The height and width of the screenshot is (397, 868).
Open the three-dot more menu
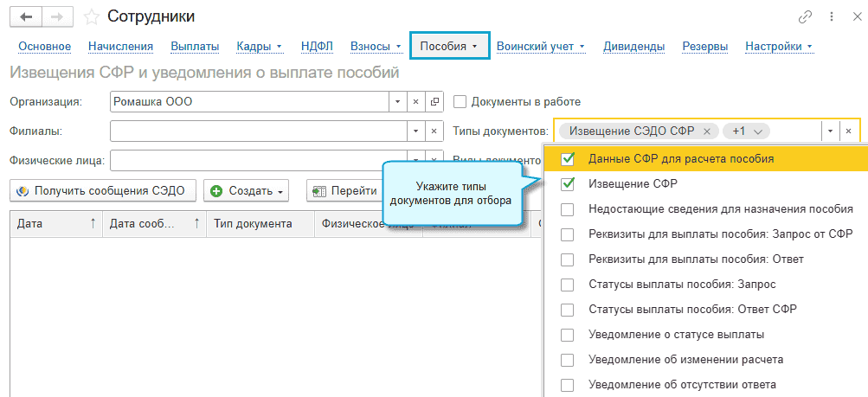tap(832, 17)
